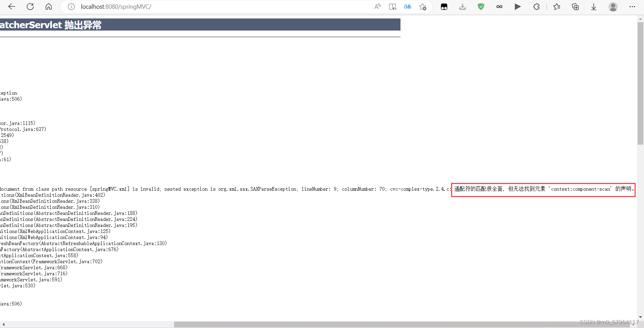This screenshot has height=328, width=644.
Task: Click the AbstractApplicationContext.java:676 stack line
Action: (x=59, y=249)
